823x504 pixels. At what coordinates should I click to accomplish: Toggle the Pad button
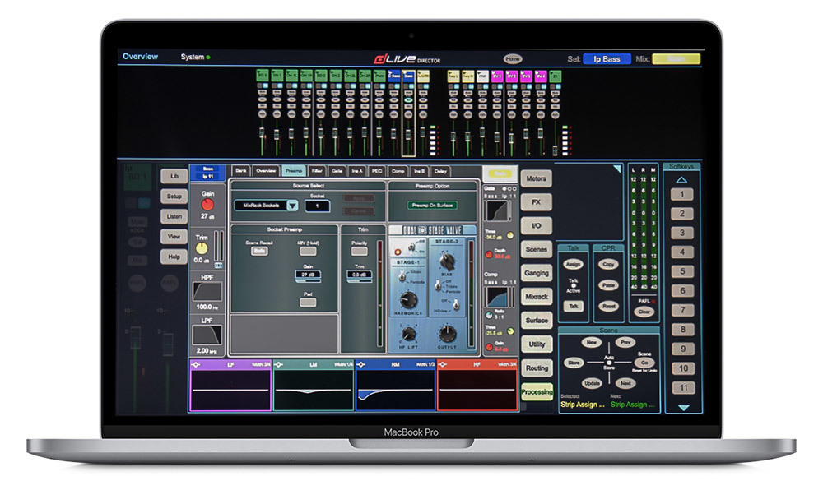click(308, 302)
